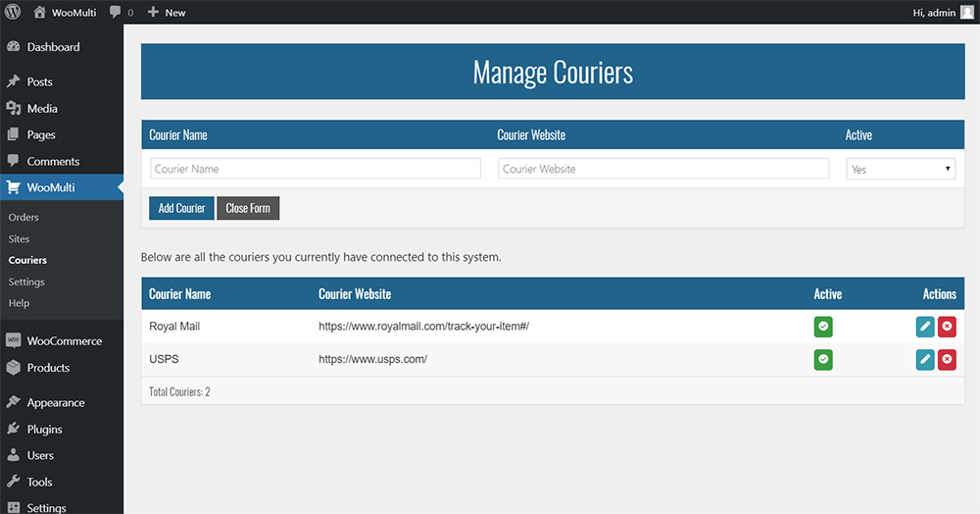Screen dimensions: 980x514
Task: Toggle the green active check for Royal Mail
Action: (x=823, y=327)
